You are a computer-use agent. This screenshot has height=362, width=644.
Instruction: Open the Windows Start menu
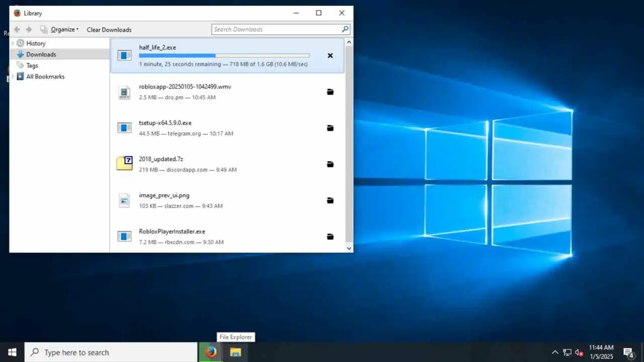pos(12,352)
